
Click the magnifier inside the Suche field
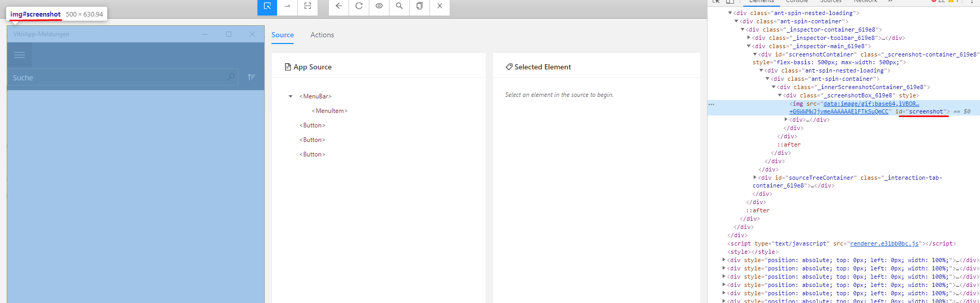pos(231,77)
